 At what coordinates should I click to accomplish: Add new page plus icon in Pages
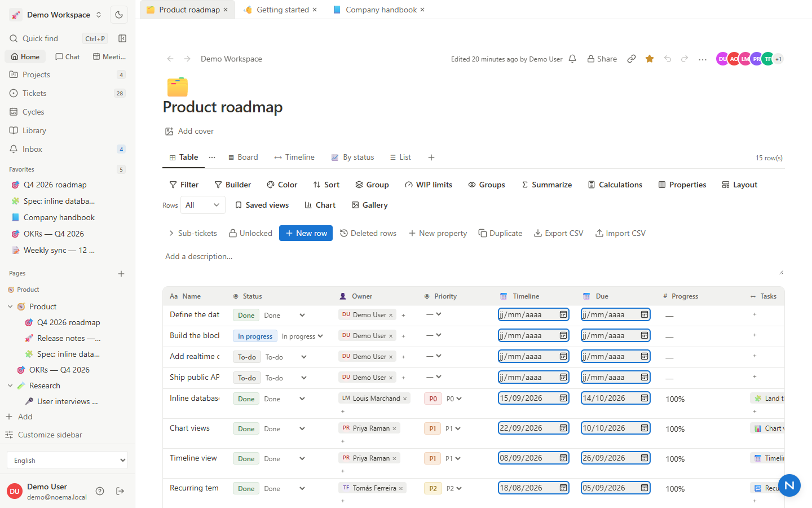[121, 274]
